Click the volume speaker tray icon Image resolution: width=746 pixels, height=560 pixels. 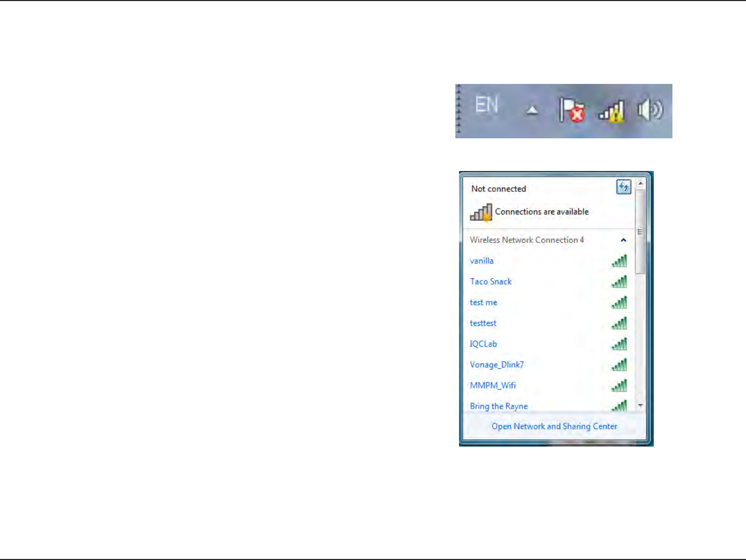click(650, 110)
